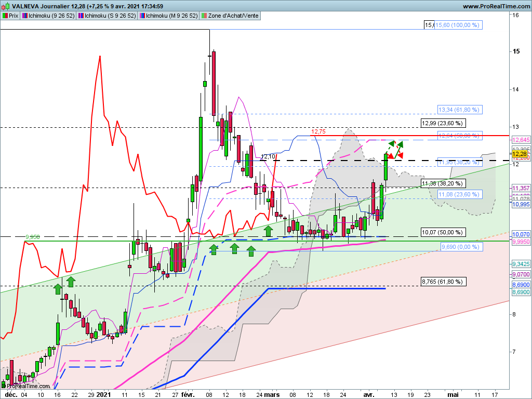
Task: Click the red 12,75 resistance label
Action: point(318,131)
